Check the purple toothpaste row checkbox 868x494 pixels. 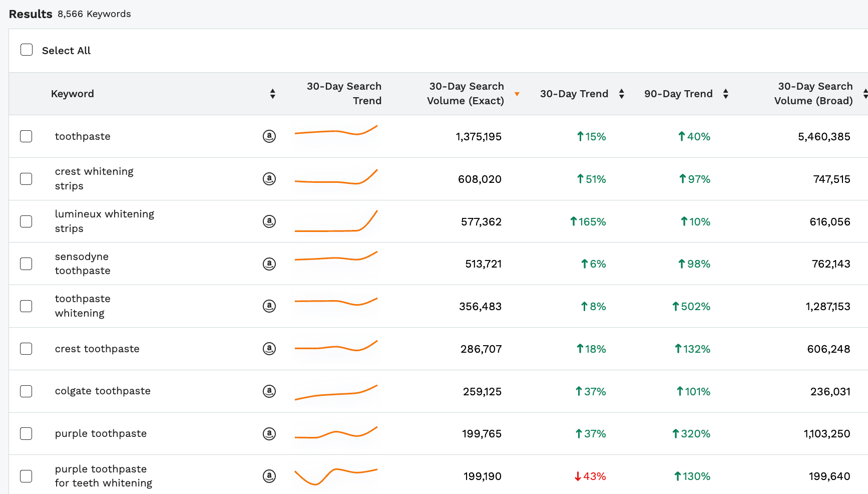(x=26, y=434)
